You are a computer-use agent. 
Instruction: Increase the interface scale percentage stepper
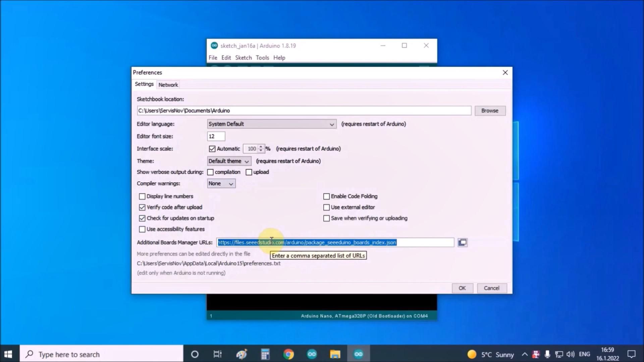tap(261, 147)
